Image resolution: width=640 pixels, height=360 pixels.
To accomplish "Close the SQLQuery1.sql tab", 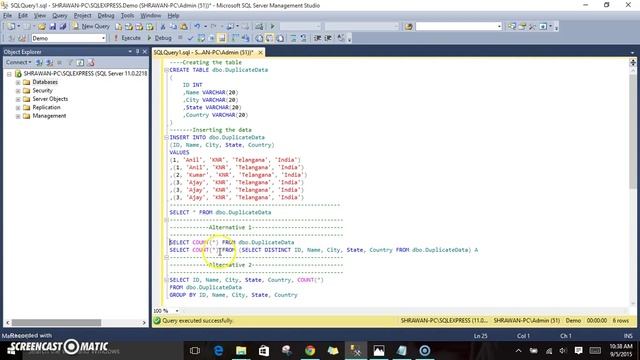I will point(260,53).
